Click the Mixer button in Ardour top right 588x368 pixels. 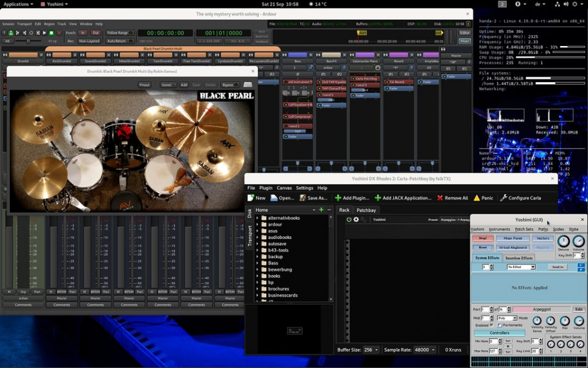pyautogui.click(x=465, y=41)
